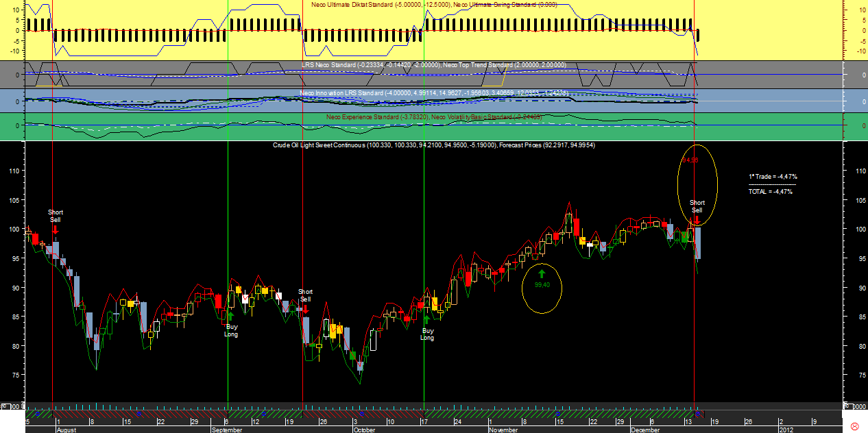Click the red face icon at bottom-right corner

point(855,426)
